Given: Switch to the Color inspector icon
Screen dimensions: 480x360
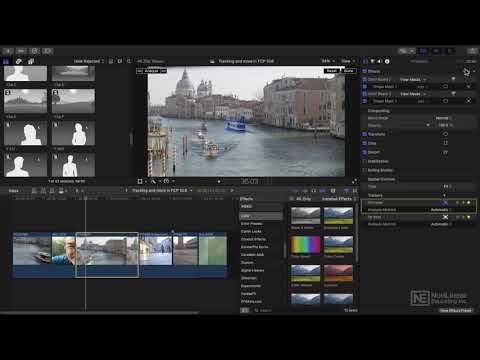Looking at the screenshot, I should pyautogui.click(x=373, y=61).
